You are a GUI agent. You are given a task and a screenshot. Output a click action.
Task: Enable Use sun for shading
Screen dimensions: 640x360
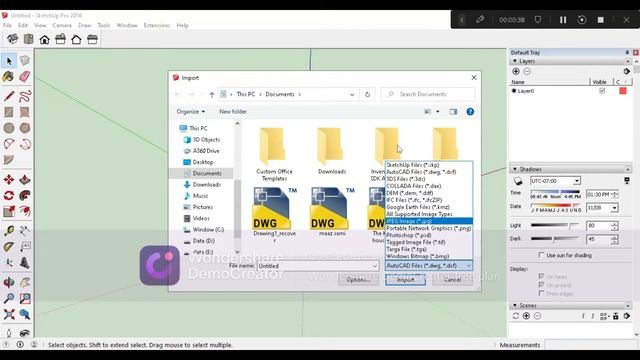pos(541,255)
